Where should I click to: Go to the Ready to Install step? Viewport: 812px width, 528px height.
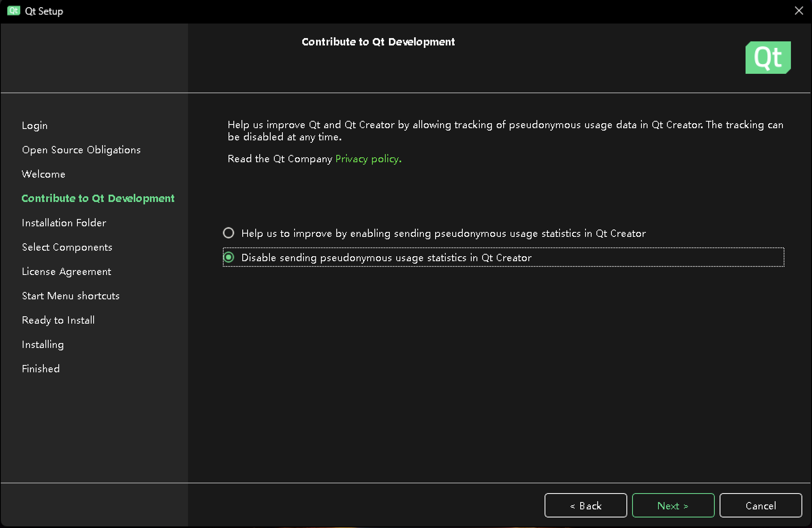(58, 320)
